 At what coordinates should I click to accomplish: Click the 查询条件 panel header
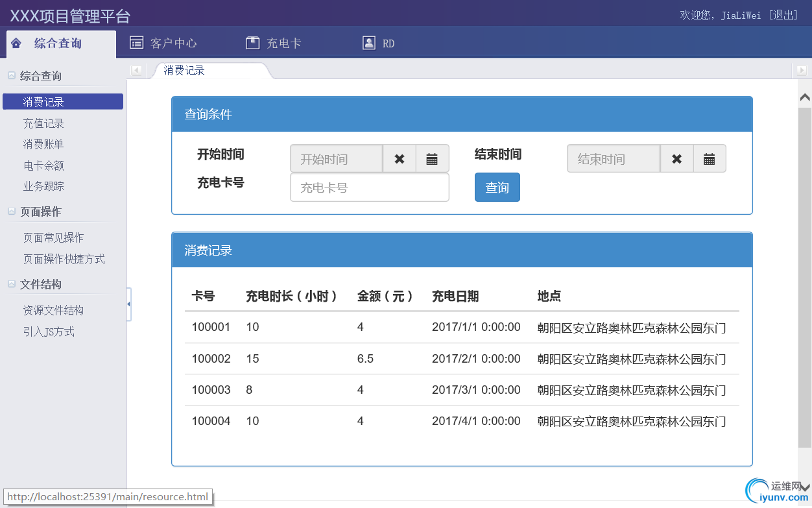click(462, 115)
